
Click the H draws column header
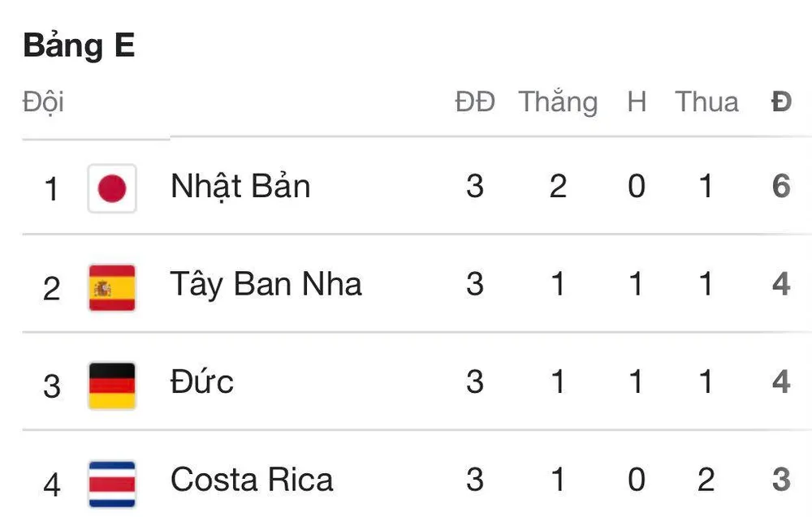637,102
